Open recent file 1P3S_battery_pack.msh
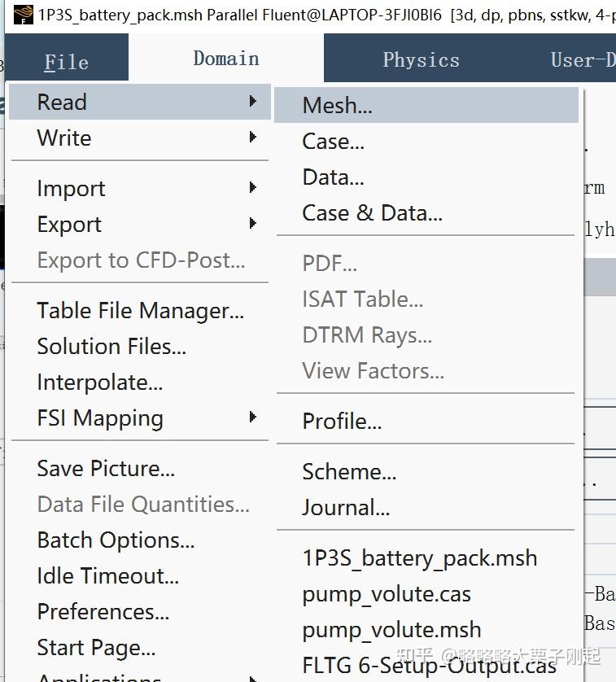The width and height of the screenshot is (616, 682). click(419, 558)
